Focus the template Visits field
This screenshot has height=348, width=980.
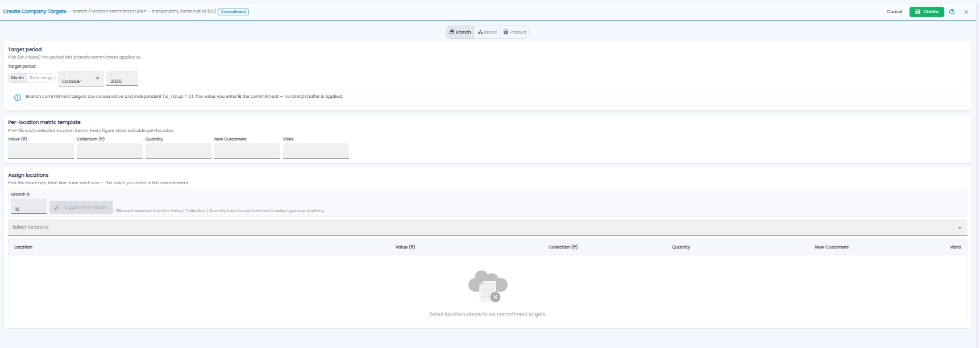pos(316,151)
